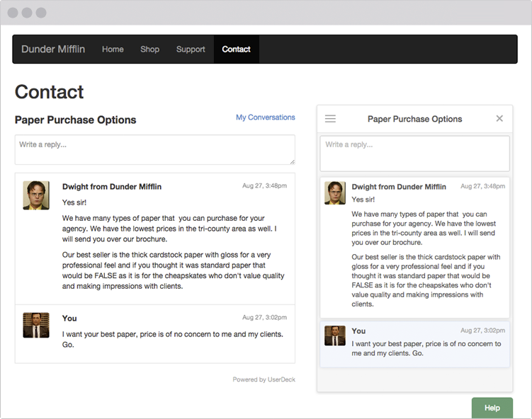Screen dimensions: 532x419
Task: Go to the Home nav item
Action: point(113,49)
